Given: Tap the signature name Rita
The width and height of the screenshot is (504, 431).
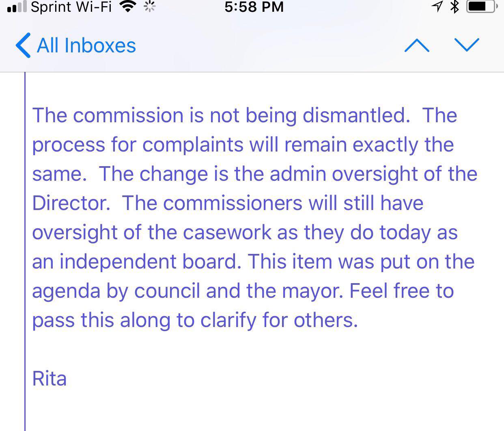Looking at the screenshot, I should click(49, 379).
